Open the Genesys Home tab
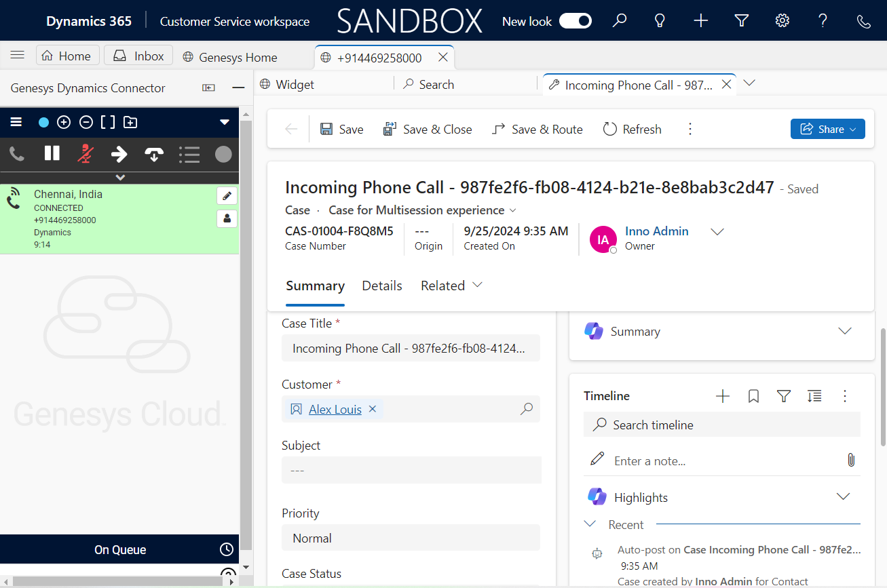This screenshot has height=588, width=887. point(230,58)
